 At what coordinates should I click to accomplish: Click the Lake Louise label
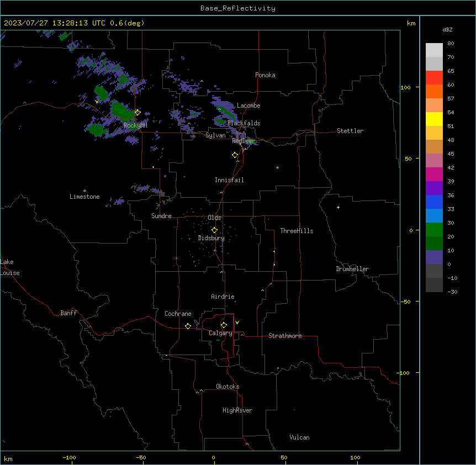(9, 267)
